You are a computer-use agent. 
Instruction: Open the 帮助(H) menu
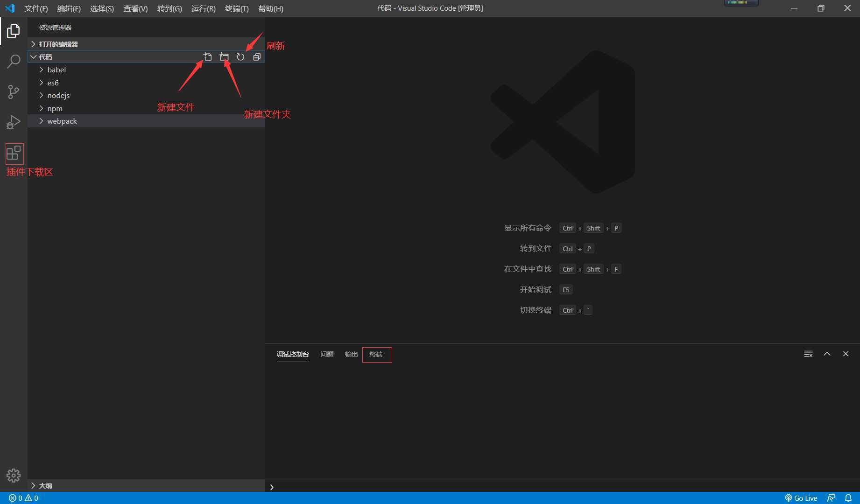pos(270,8)
